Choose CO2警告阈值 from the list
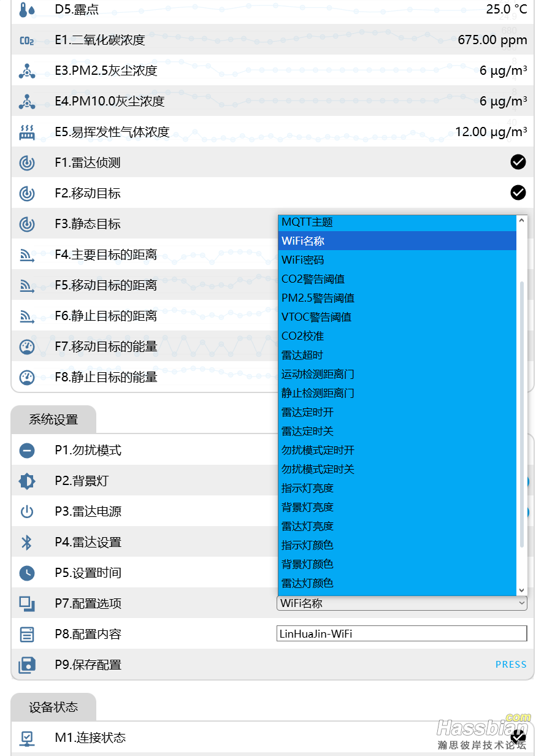Image resolution: width=544 pixels, height=756 pixels. pyautogui.click(x=397, y=279)
